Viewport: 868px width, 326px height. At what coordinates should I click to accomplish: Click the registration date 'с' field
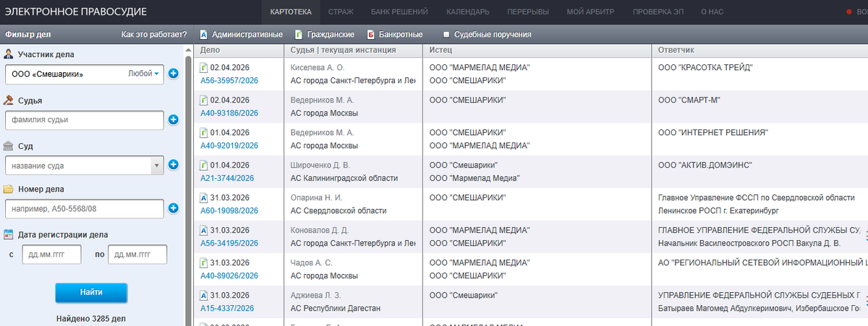pyautogui.click(x=51, y=254)
